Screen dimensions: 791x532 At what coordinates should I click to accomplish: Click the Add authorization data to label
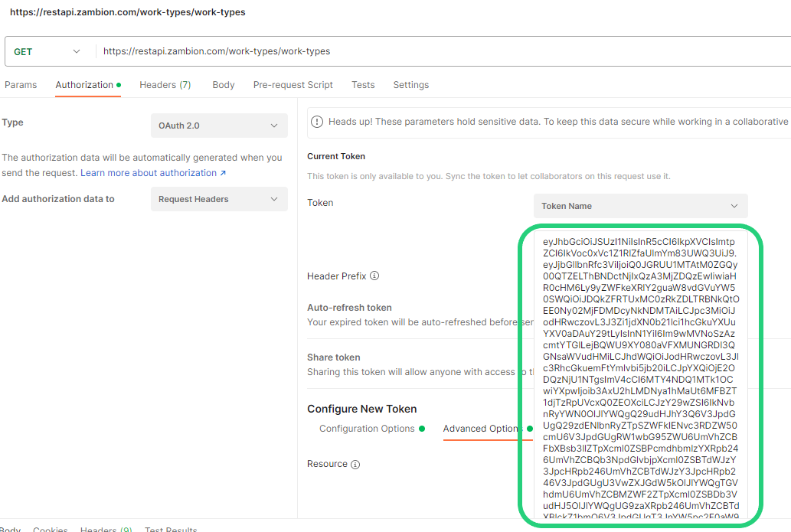click(x=58, y=199)
